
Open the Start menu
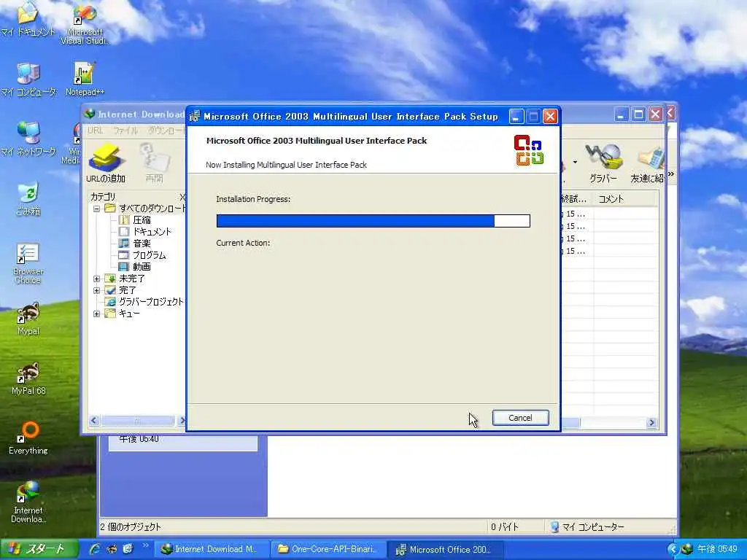click(39, 549)
